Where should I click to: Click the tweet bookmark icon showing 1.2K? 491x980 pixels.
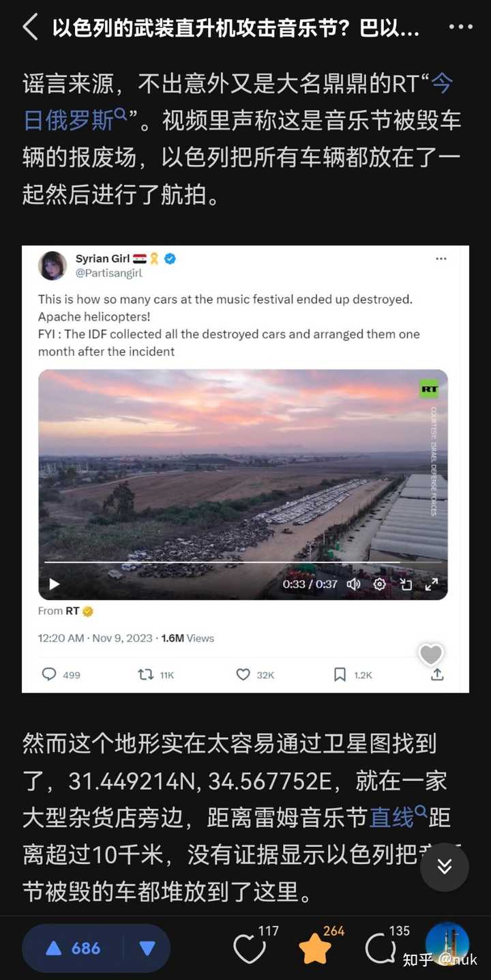pos(340,674)
